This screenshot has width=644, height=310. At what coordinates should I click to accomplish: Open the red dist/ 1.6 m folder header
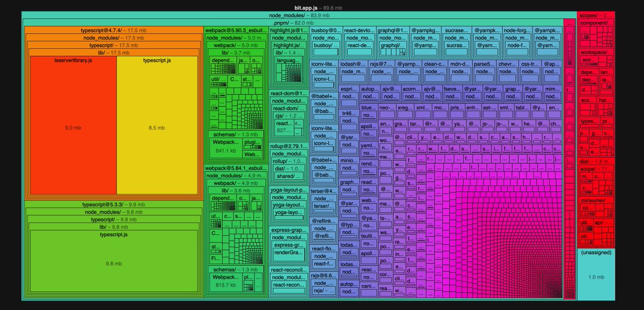[596, 161]
